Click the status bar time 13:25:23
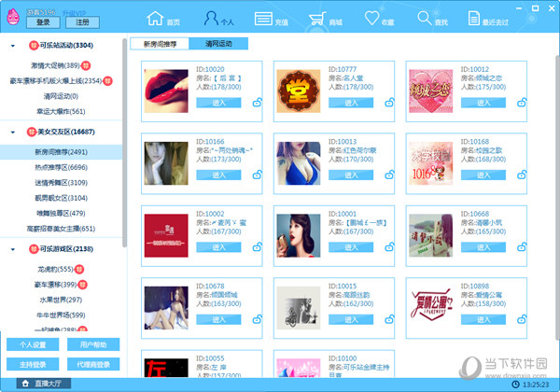Image resolution: width=560 pixels, height=392 pixels. pyautogui.click(x=536, y=385)
